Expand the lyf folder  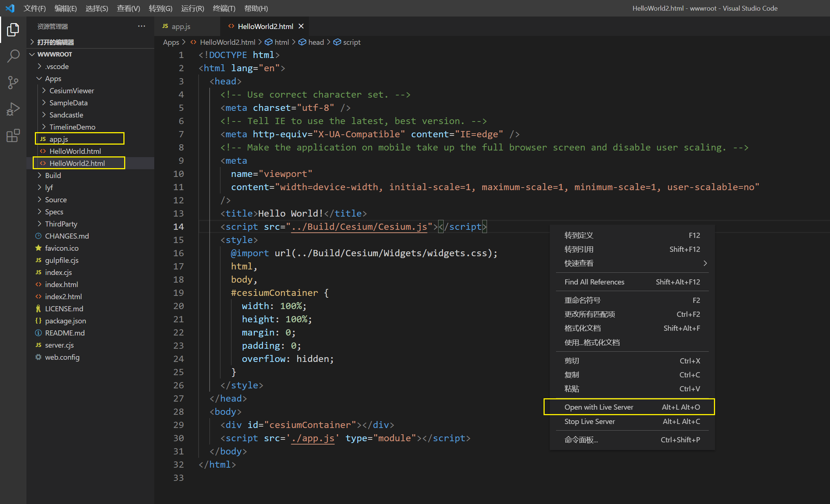pos(39,188)
